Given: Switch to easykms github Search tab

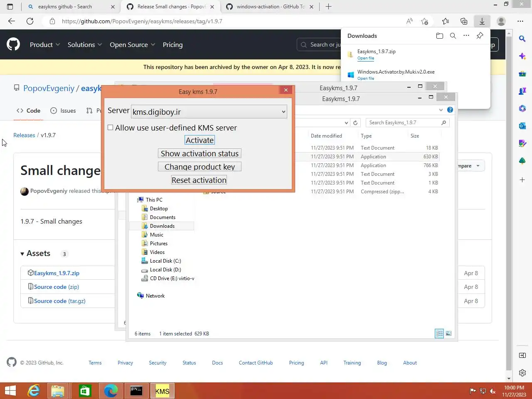Looking at the screenshot, I should (71, 7).
